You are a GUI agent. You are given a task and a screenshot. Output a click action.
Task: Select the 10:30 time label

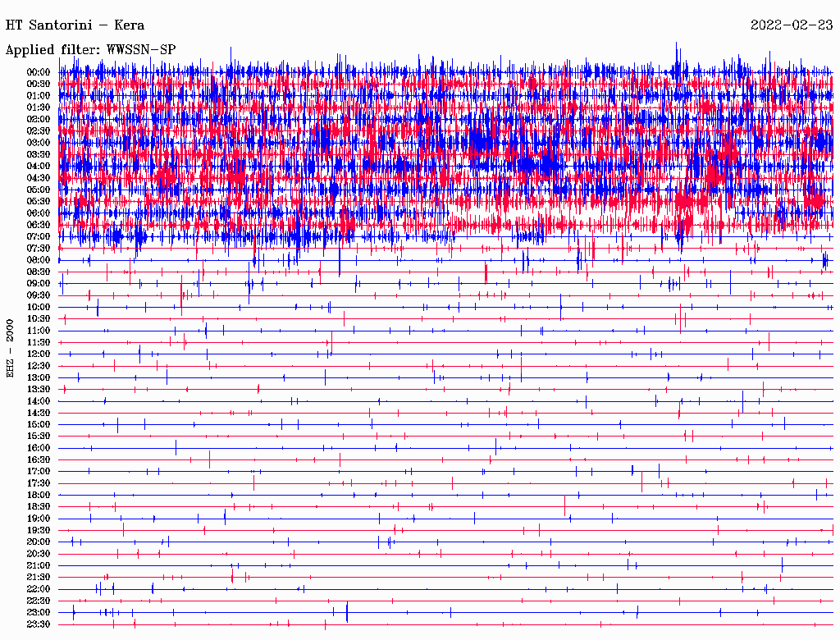point(39,319)
